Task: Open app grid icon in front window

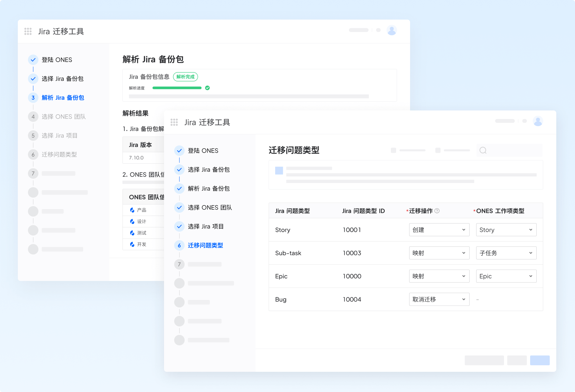Action: point(174,122)
